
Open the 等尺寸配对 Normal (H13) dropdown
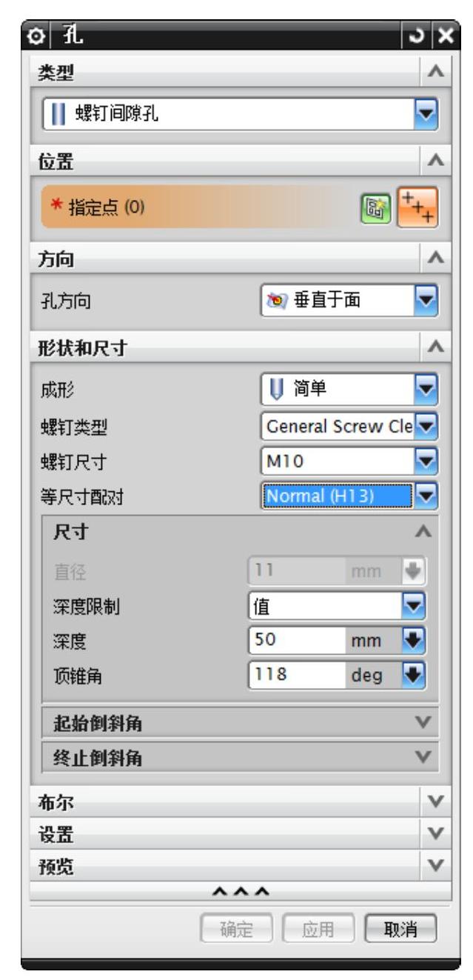pos(429,495)
